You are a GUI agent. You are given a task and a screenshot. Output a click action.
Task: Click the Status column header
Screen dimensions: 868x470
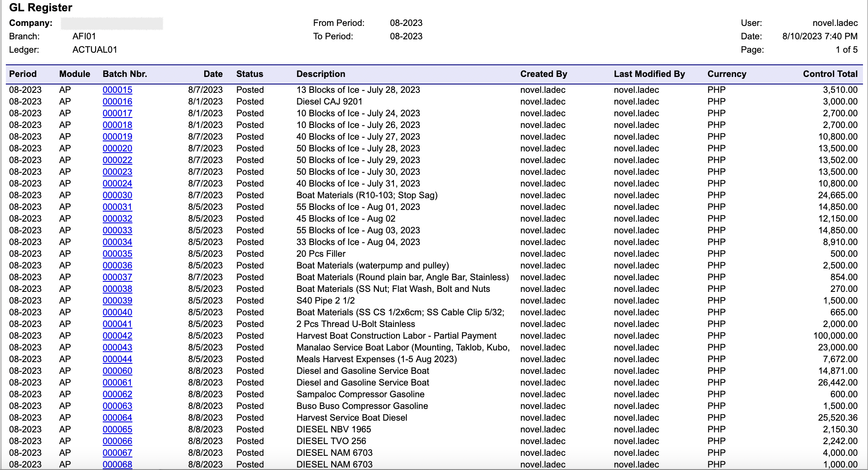[x=249, y=74]
